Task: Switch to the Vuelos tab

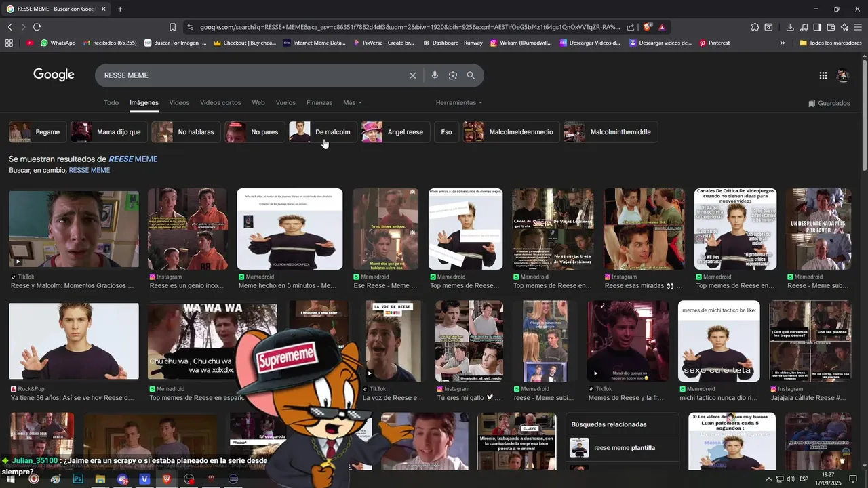Action: pyautogui.click(x=285, y=102)
